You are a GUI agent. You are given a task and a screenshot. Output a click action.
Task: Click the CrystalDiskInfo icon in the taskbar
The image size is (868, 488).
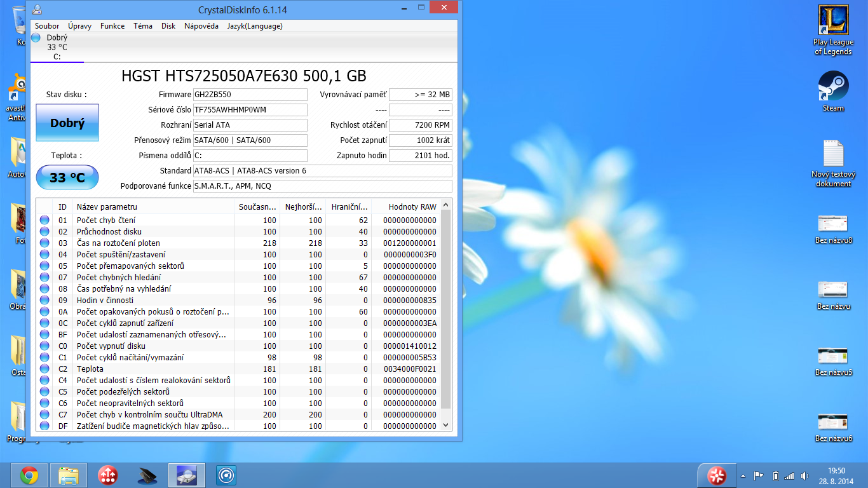pyautogui.click(x=186, y=475)
